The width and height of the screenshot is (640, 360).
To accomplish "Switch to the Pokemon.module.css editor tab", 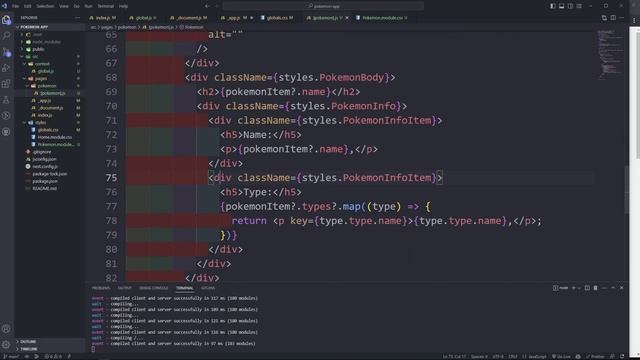I will 382,18.
